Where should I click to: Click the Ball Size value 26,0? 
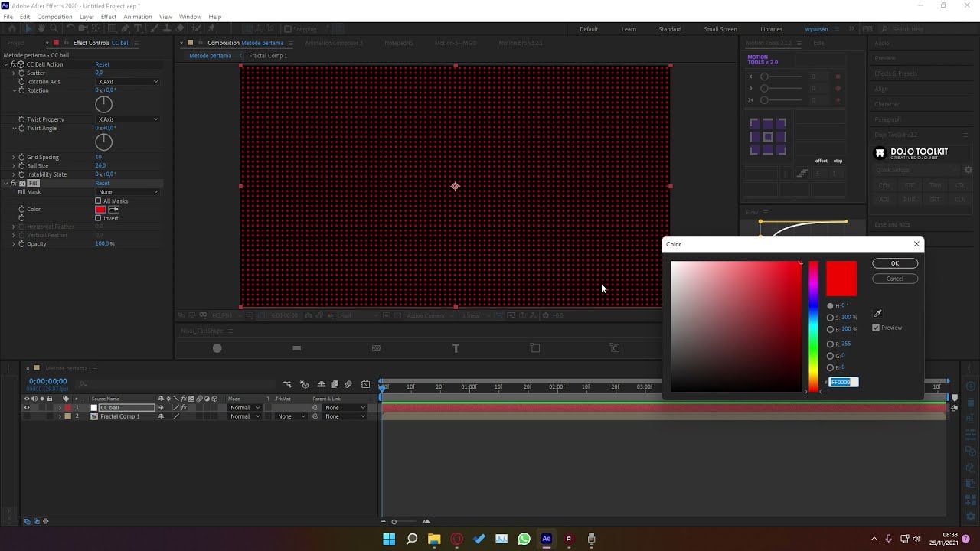tap(100, 165)
